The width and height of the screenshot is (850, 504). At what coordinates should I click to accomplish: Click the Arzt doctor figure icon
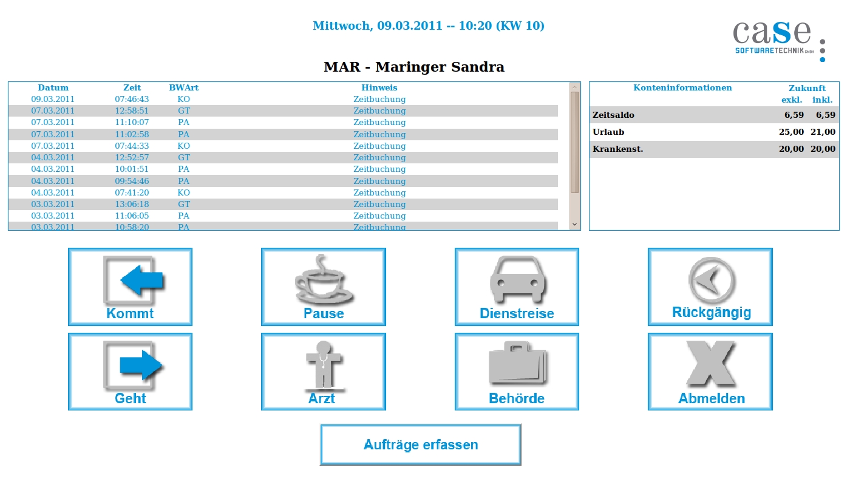(x=324, y=364)
